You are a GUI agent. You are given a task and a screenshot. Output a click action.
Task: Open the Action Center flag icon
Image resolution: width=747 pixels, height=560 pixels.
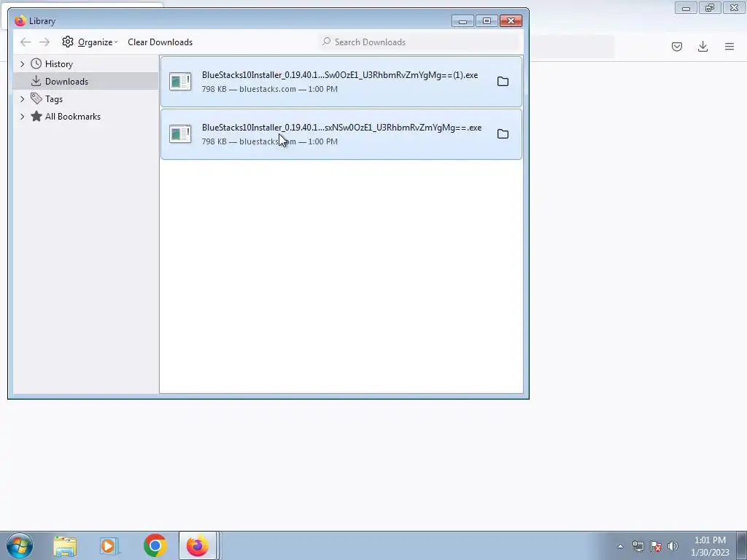click(x=656, y=546)
